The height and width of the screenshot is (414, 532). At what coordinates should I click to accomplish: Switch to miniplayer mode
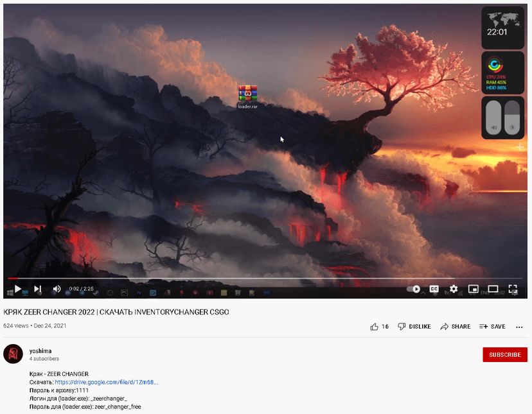click(x=474, y=289)
